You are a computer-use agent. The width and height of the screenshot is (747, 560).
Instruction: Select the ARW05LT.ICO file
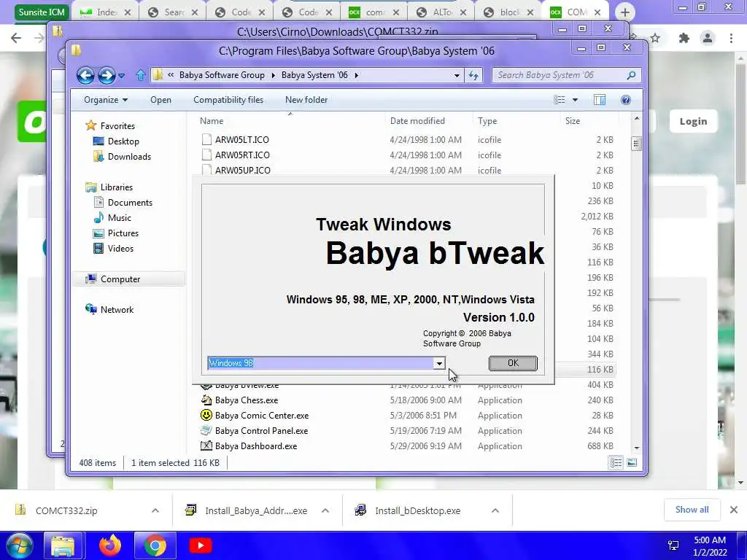tap(242, 139)
